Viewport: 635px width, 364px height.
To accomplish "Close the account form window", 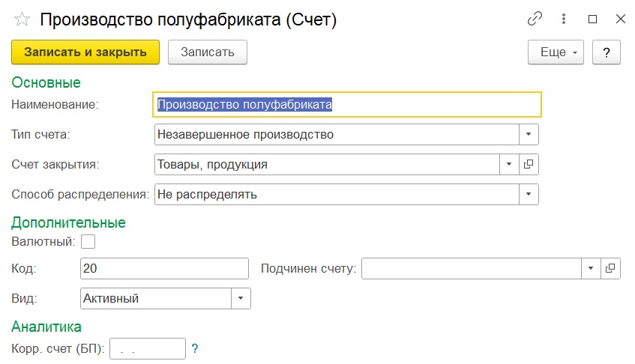I will click(621, 19).
